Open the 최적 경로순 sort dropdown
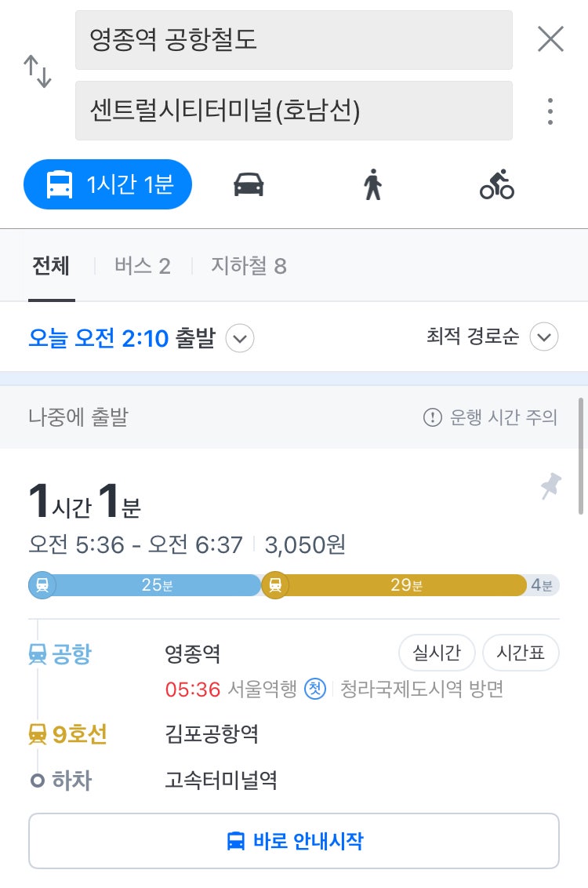The image size is (588, 888). click(544, 337)
